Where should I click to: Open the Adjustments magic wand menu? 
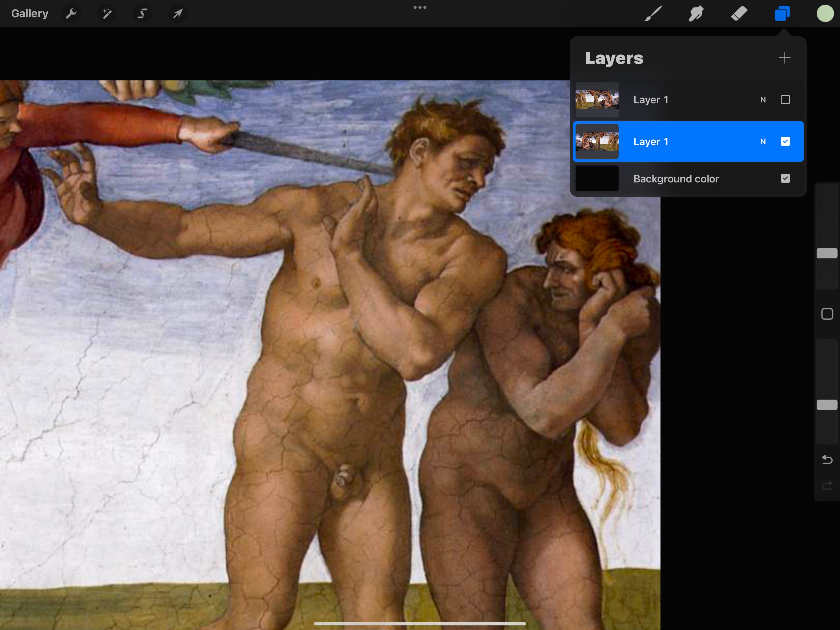click(107, 14)
